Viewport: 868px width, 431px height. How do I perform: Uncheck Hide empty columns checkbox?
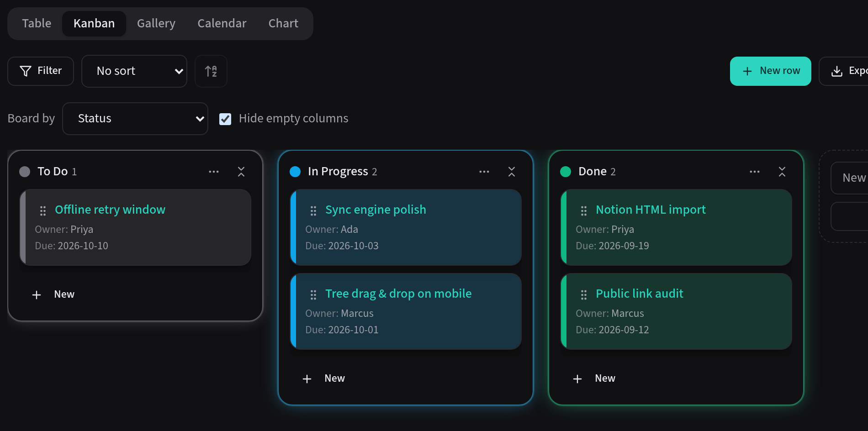(x=225, y=119)
